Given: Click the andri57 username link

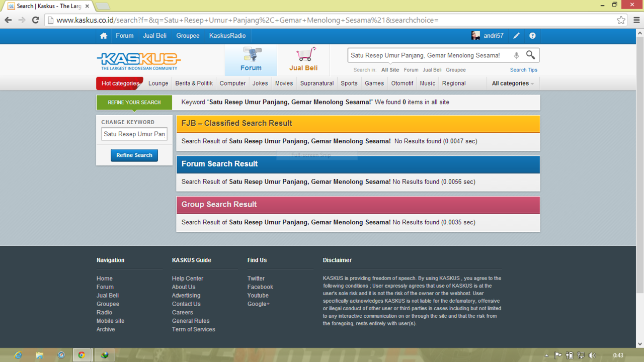Looking at the screenshot, I should (494, 36).
